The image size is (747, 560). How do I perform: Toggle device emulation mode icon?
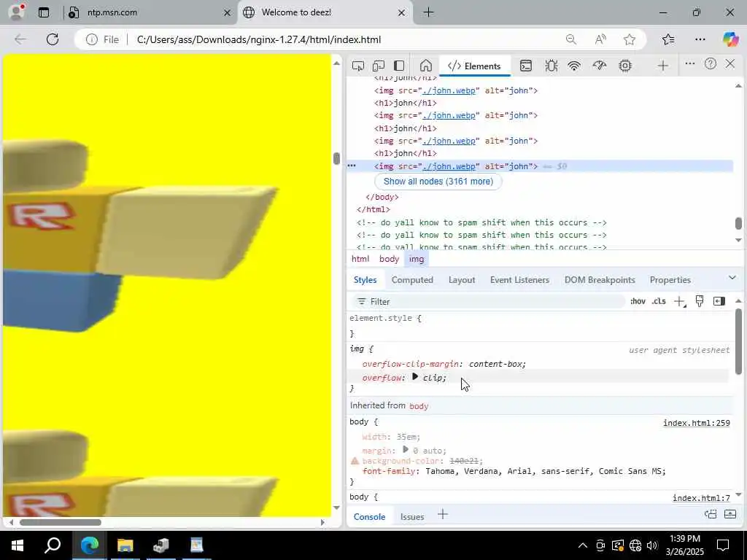pyautogui.click(x=379, y=66)
